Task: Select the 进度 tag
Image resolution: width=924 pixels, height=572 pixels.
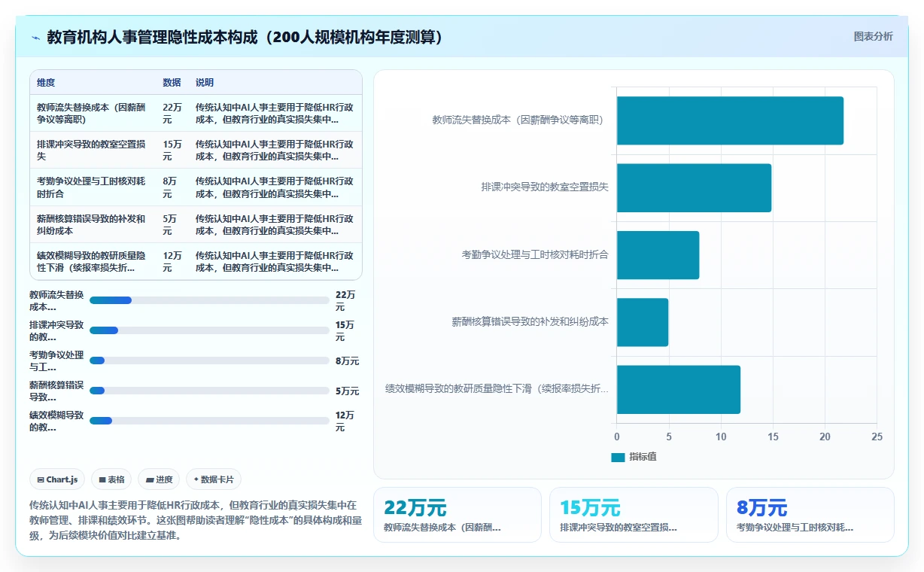Action: (x=159, y=479)
